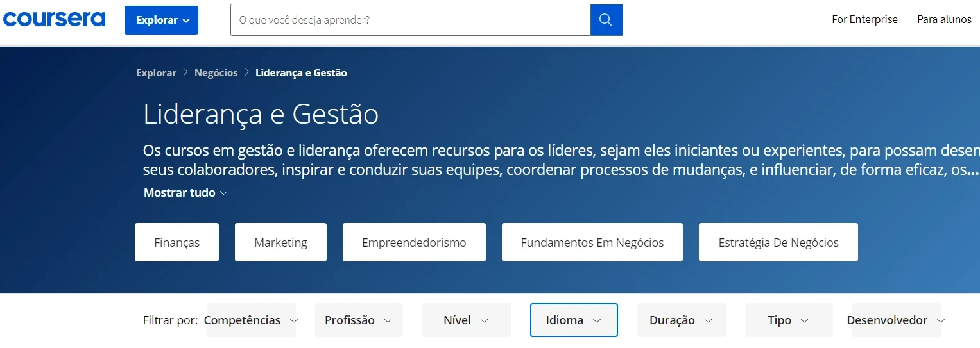This screenshot has height=348, width=980.
Task: Click the Liderança e Gestão page heading
Action: click(x=261, y=115)
